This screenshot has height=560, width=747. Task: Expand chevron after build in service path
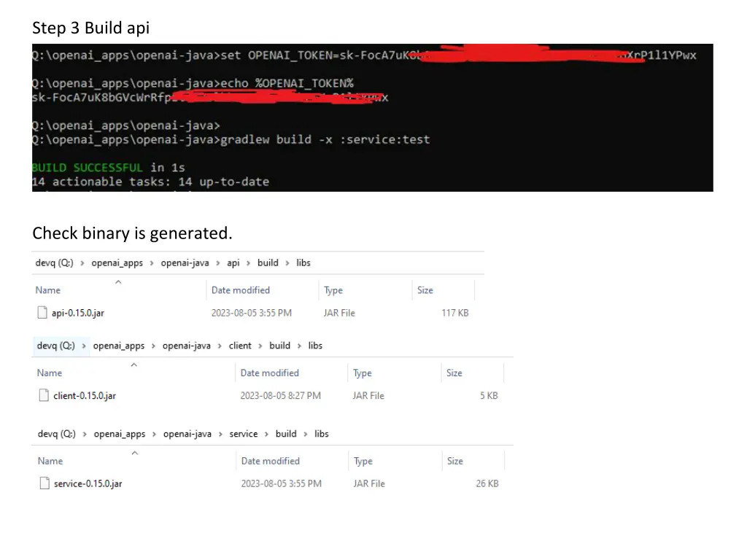pos(306,434)
